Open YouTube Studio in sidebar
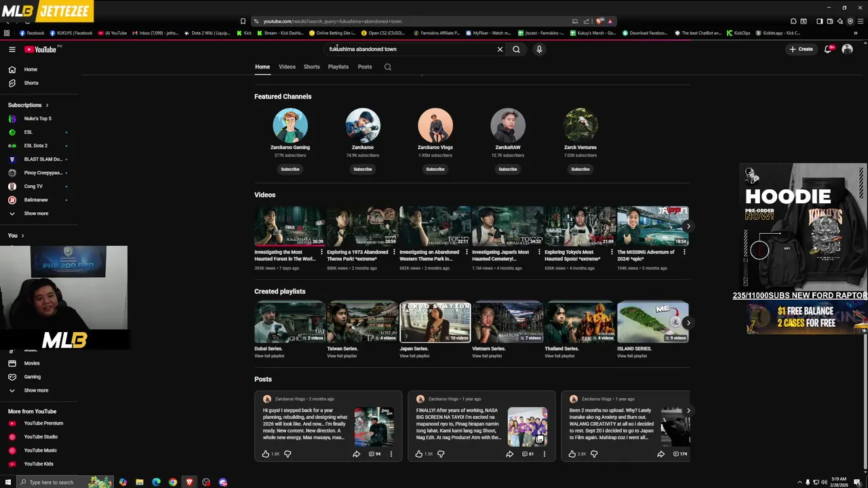Image resolution: width=868 pixels, height=488 pixels. tap(39, 437)
